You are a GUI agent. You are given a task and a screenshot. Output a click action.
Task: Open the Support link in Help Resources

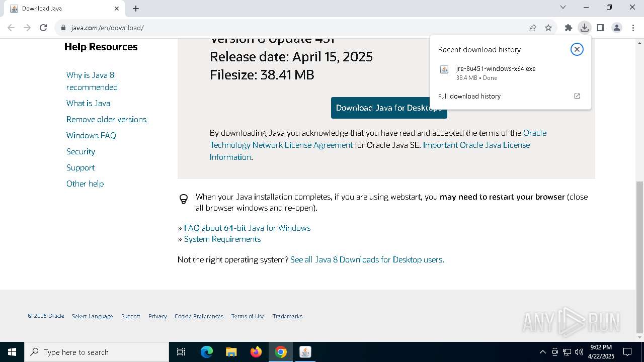80,167
